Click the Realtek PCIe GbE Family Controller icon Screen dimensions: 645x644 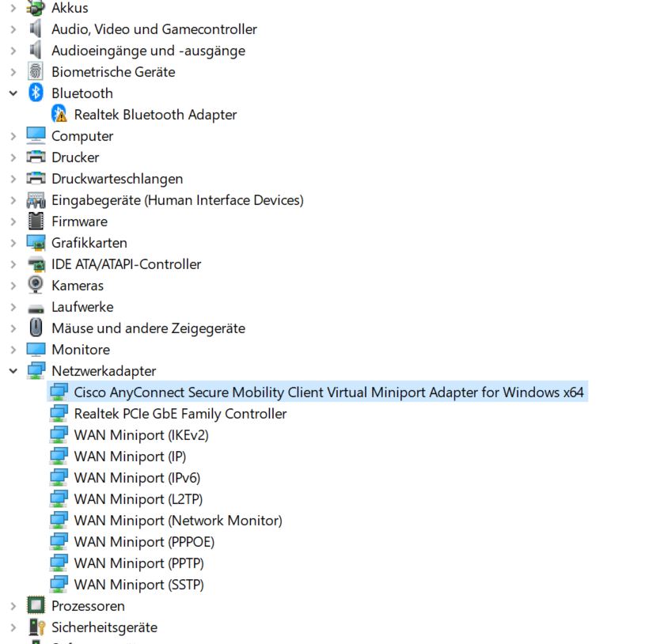point(59,413)
